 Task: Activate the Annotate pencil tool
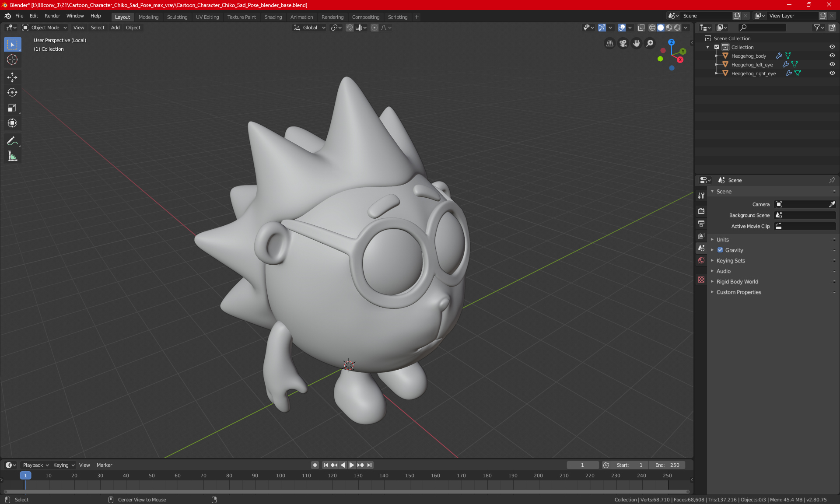pos(12,141)
